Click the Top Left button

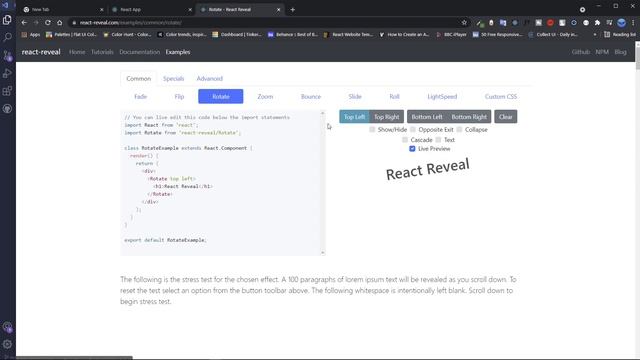pyautogui.click(x=354, y=117)
